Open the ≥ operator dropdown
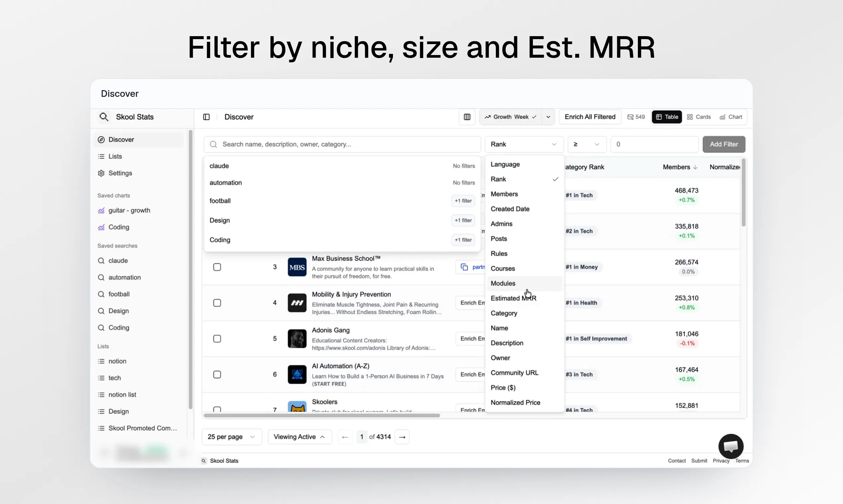843x504 pixels. pyautogui.click(x=587, y=144)
